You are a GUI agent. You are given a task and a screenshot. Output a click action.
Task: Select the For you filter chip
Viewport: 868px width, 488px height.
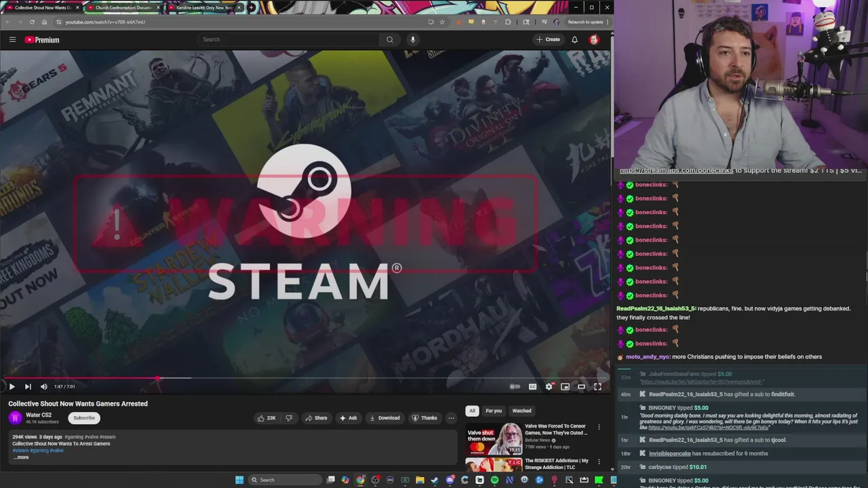coord(494,411)
